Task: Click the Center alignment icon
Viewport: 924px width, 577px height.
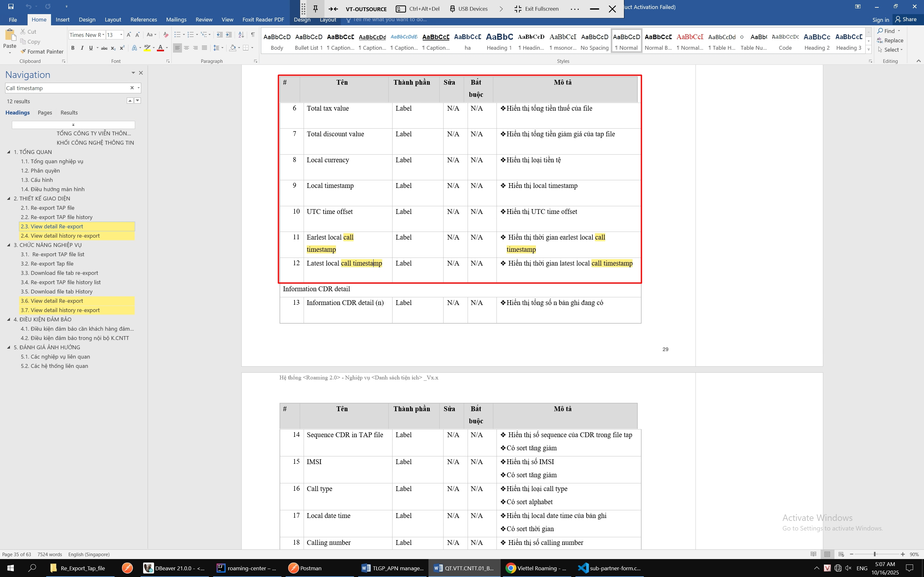Action: click(186, 48)
